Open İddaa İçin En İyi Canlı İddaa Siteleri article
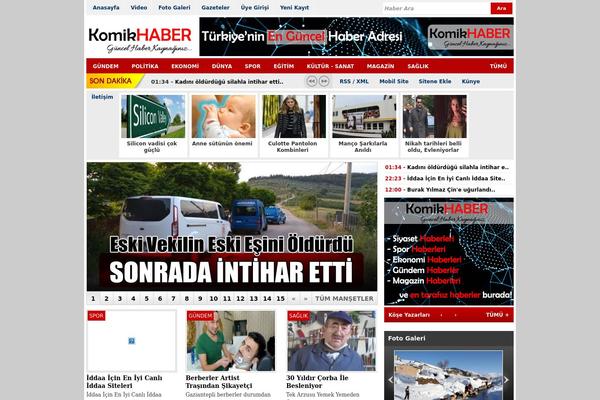This screenshot has width=600, height=400. tap(124, 382)
